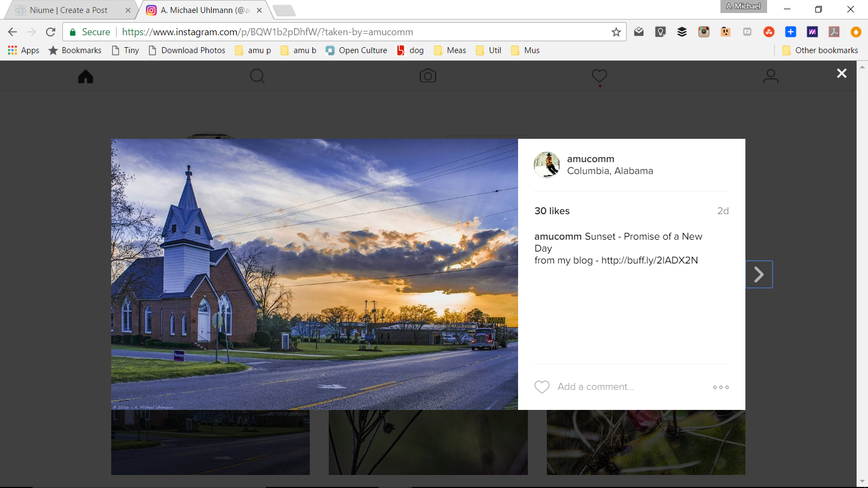Open your profile with person icon
The width and height of the screenshot is (868, 488).
pyautogui.click(x=771, y=76)
